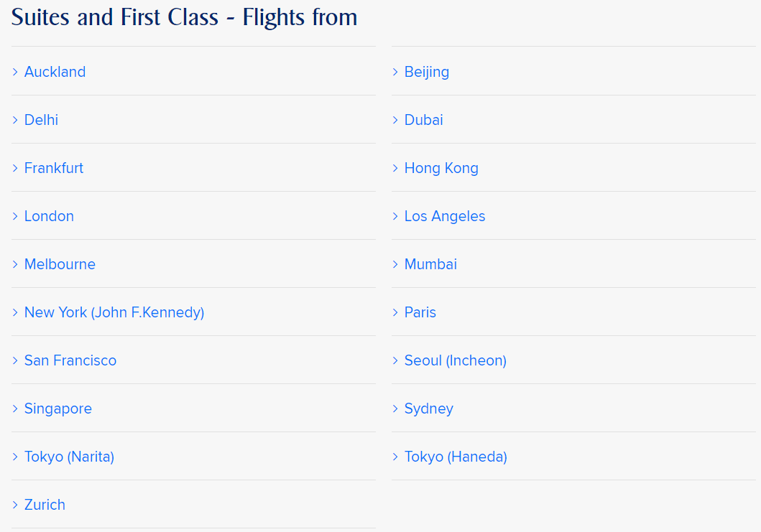Click the chevron arrow beside Auckland
Viewport: 761px width, 532px height.
[x=15, y=72]
